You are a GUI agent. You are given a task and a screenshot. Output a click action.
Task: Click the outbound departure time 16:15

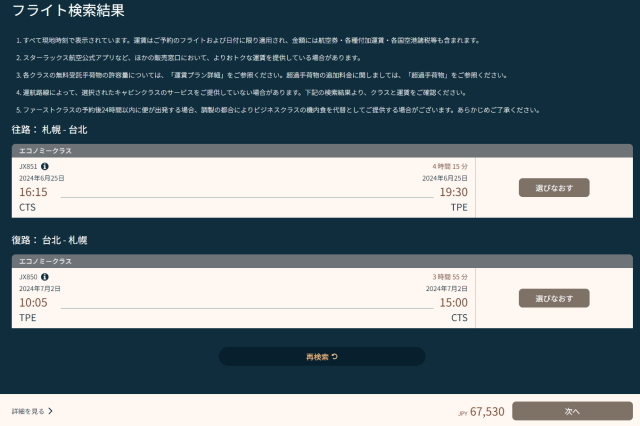33,192
